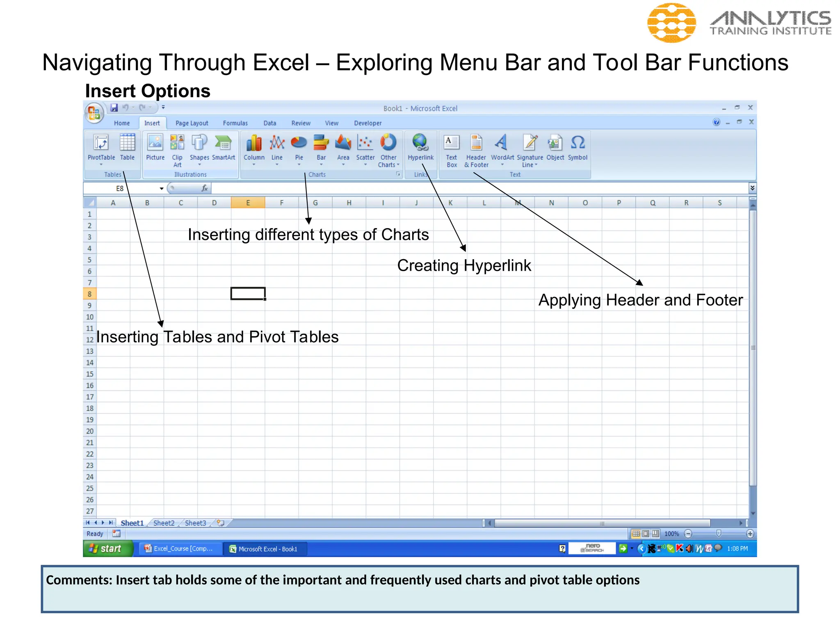Select Sheet3 worksheet tab
The image size is (840, 630).
pyautogui.click(x=195, y=523)
